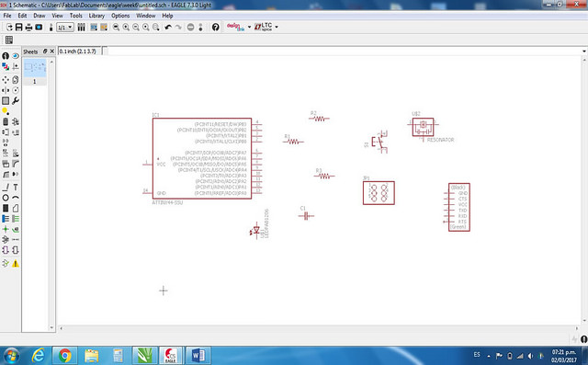Open the File menu
Screen dimensions: 588x365
[x=7, y=16]
